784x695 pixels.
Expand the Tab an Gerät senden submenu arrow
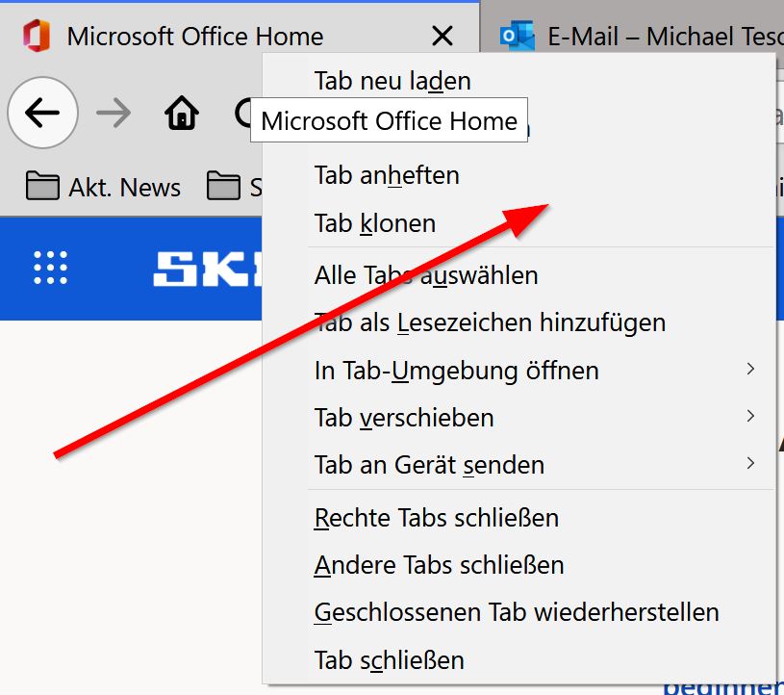(750, 464)
